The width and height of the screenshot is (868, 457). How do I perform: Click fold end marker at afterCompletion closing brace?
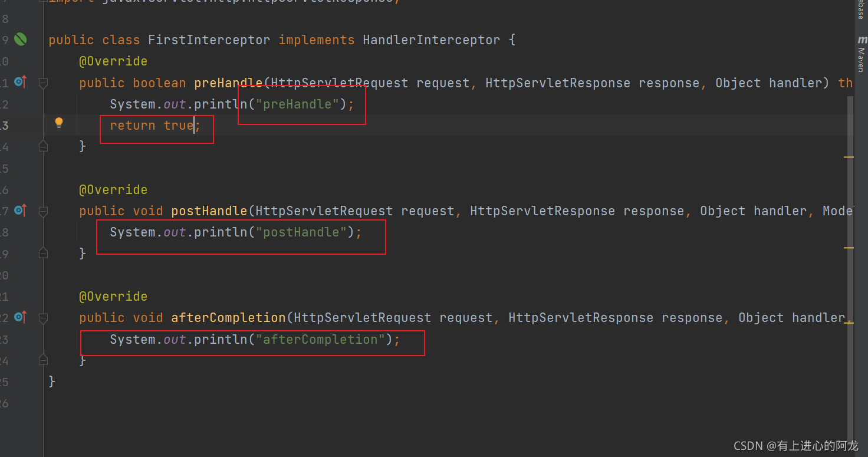[x=43, y=359]
